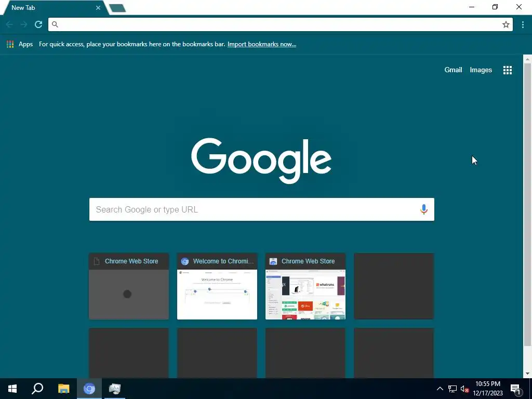Open the Images link
Screen dimensions: 532x399
[481, 70]
